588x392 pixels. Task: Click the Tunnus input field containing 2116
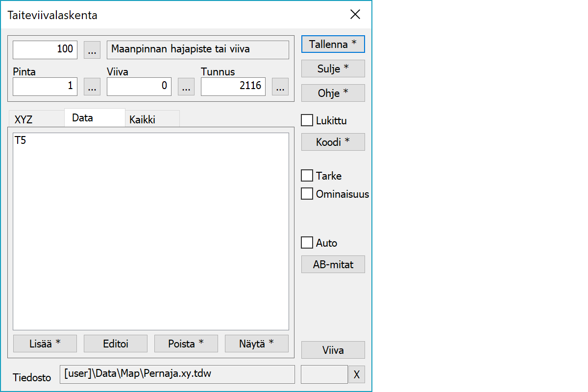(233, 87)
